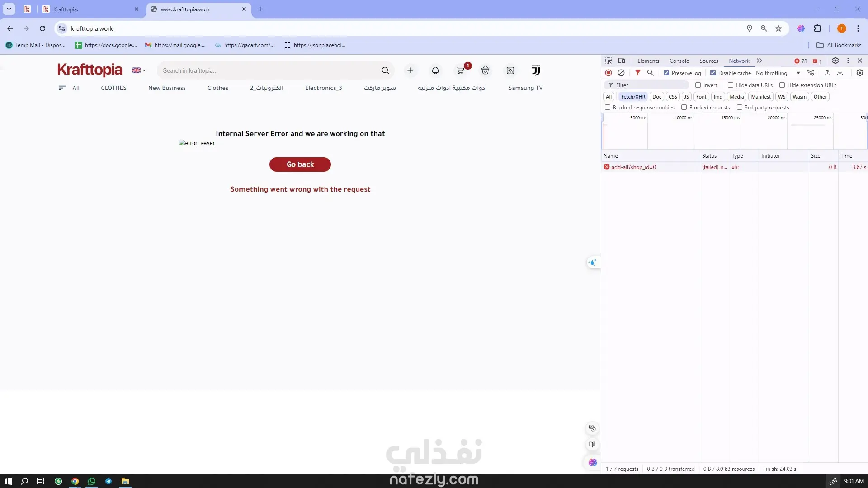Open Network settings gear icon
868x488 pixels.
pos(859,73)
